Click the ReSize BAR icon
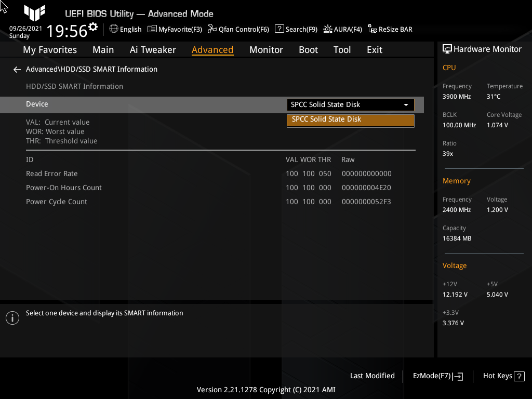Screen dimensions: 532x399 tap(390, 30)
